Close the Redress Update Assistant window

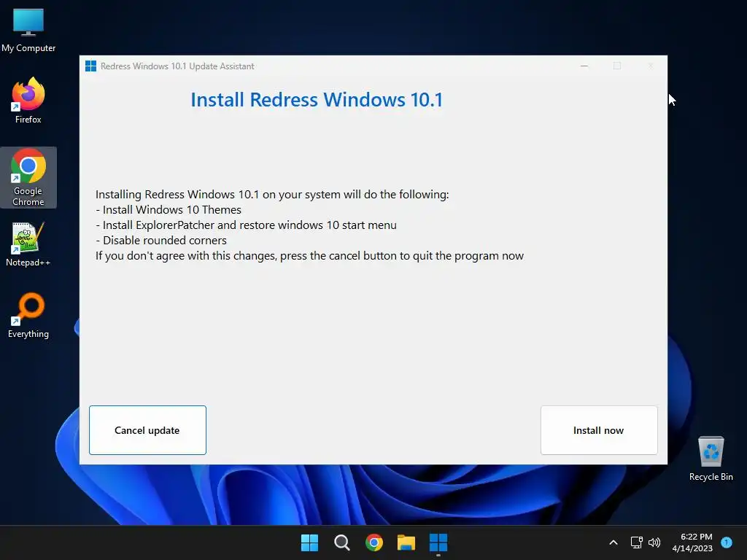pos(650,66)
